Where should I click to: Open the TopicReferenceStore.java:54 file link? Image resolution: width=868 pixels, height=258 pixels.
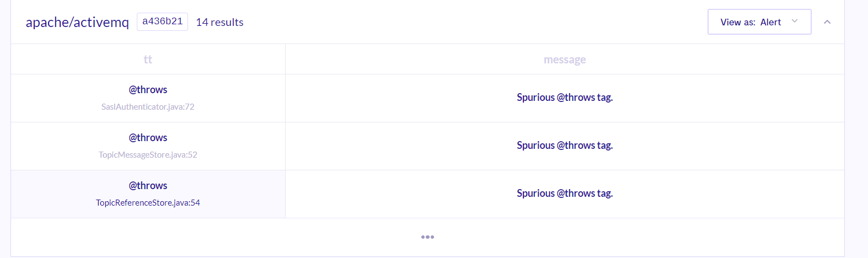(x=148, y=202)
